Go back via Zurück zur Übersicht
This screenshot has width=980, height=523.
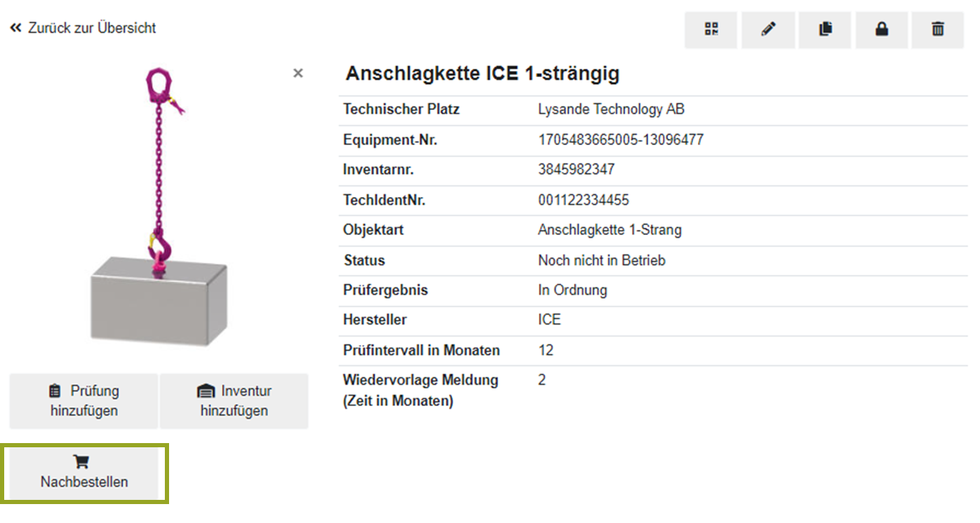tap(91, 28)
